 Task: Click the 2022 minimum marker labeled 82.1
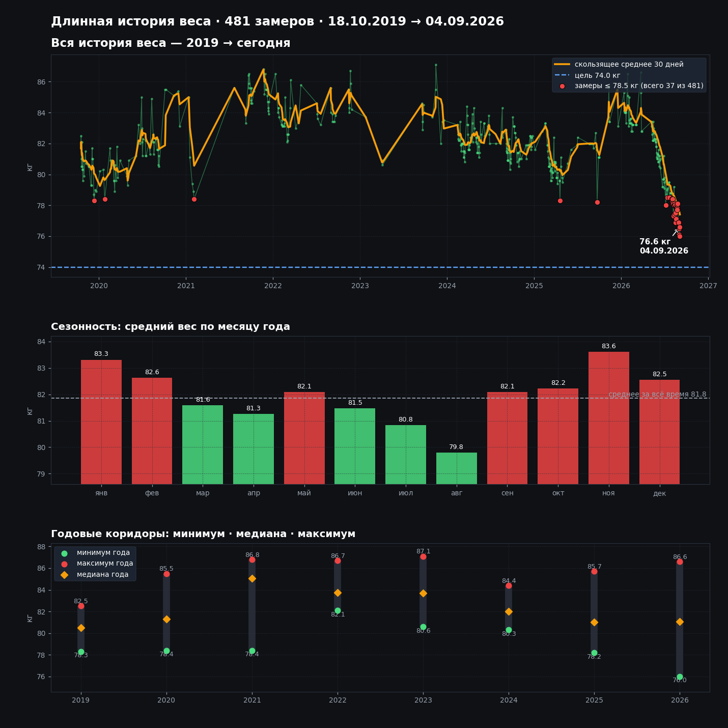click(x=338, y=610)
